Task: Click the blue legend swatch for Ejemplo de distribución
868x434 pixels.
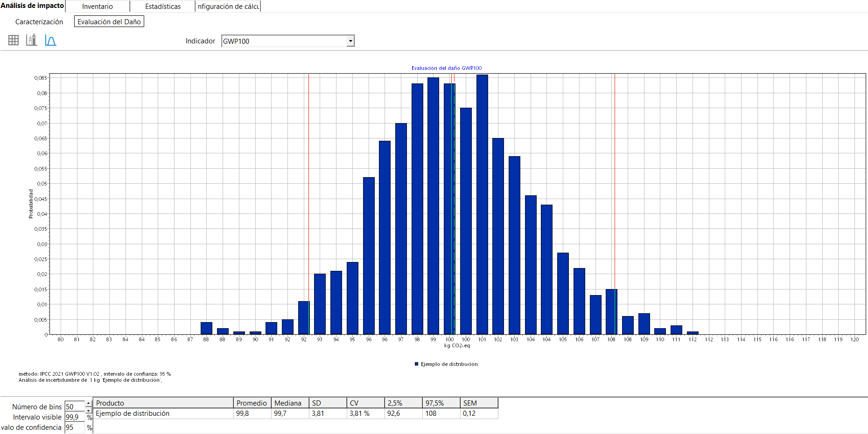Action: tap(416, 364)
